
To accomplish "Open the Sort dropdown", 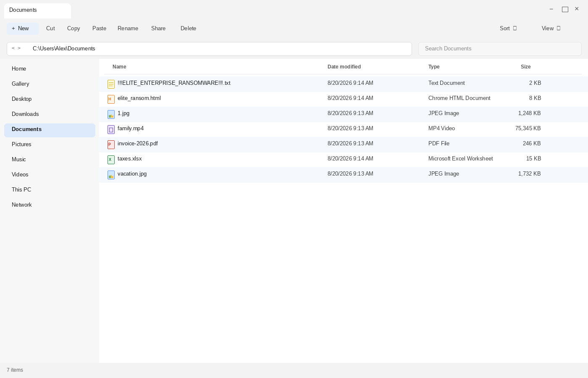I will pyautogui.click(x=508, y=29).
